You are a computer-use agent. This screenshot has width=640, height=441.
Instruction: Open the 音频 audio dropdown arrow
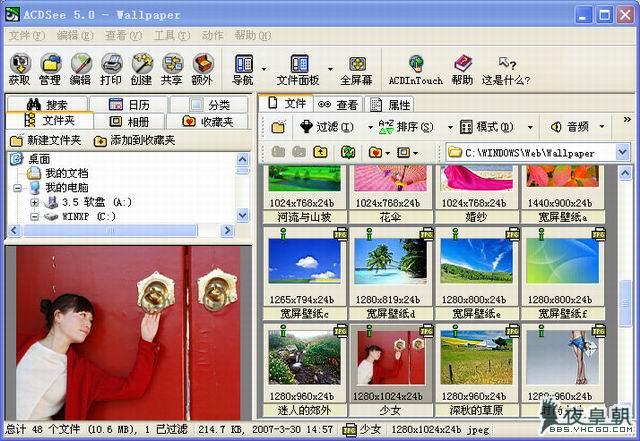click(602, 127)
